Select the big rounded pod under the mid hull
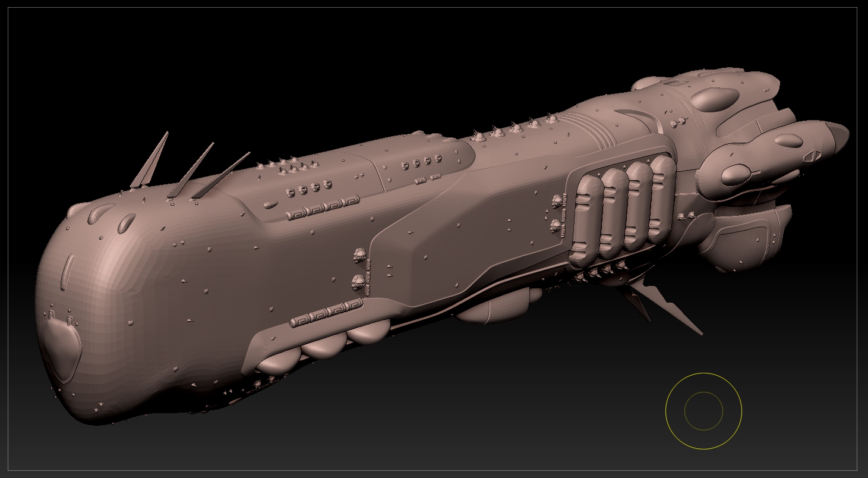The width and height of the screenshot is (868, 478). [x=489, y=309]
